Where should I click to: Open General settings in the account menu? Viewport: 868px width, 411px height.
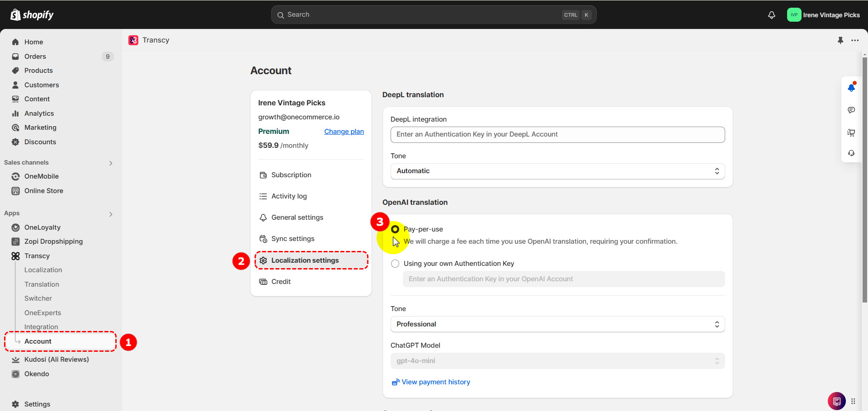[x=311, y=217]
